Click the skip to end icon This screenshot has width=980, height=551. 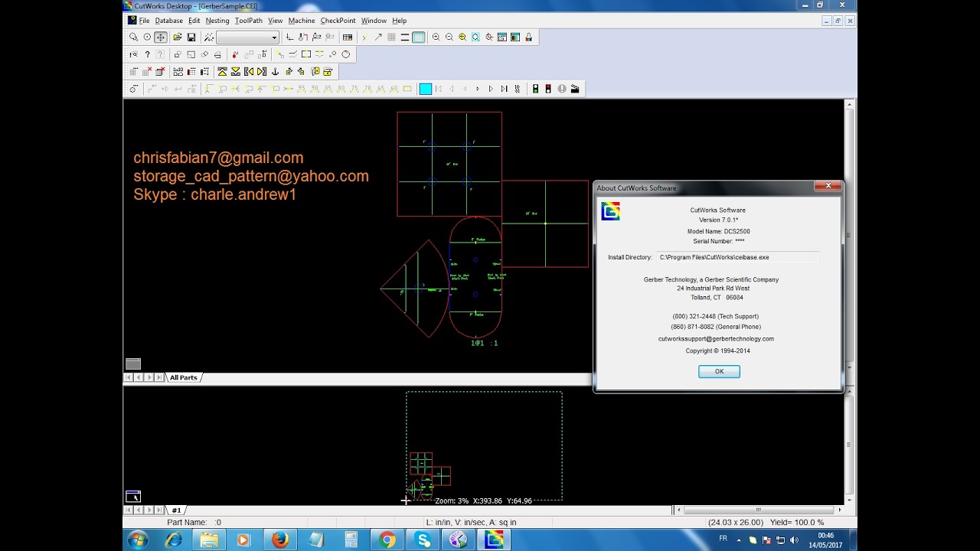point(504,89)
